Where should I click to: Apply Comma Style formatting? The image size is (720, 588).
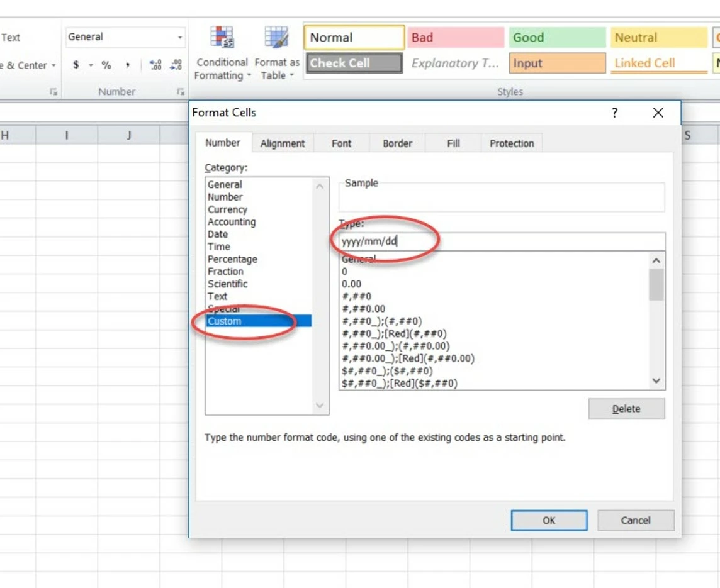click(x=127, y=65)
